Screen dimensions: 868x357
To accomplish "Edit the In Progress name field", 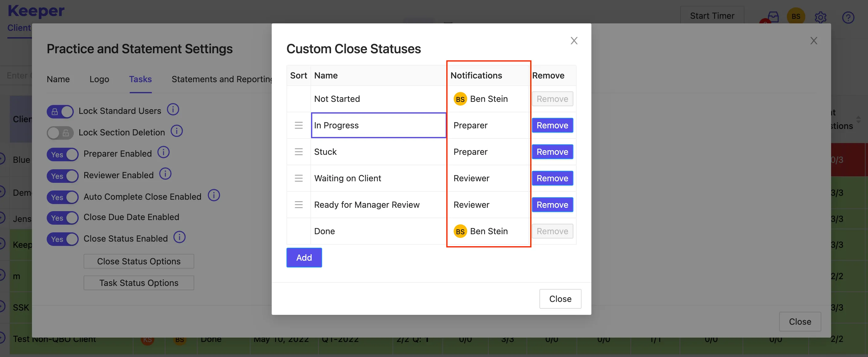I will (x=379, y=126).
